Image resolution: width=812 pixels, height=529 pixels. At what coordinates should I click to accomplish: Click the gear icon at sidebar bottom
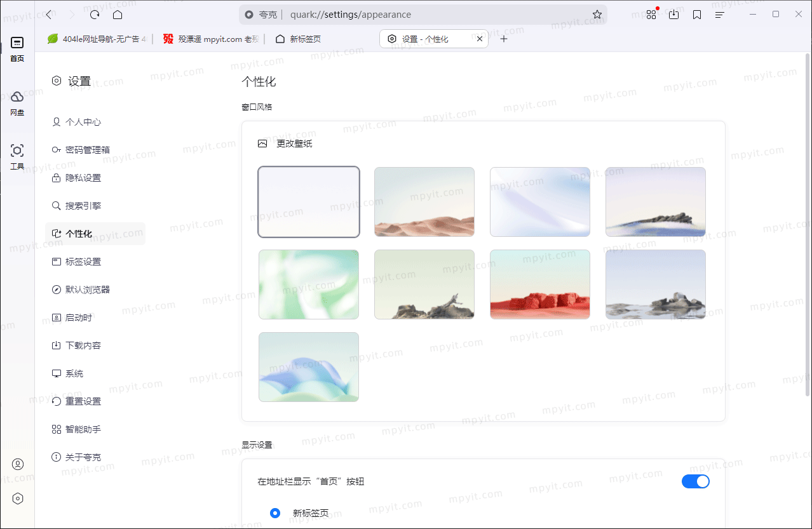(x=17, y=498)
